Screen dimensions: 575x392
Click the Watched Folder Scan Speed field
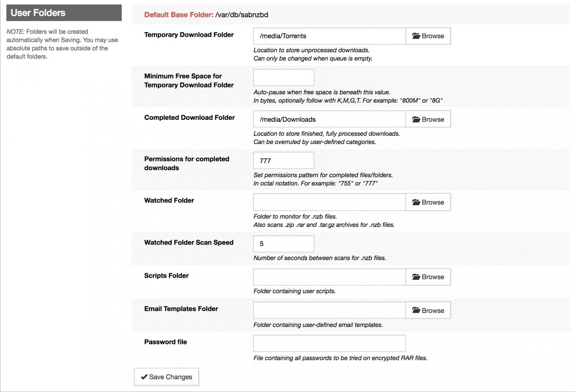[283, 244]
